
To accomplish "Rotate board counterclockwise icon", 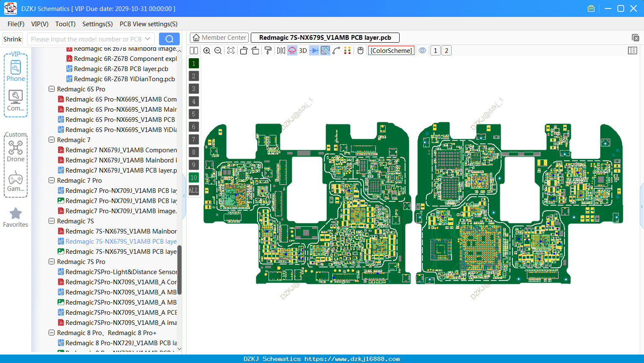I will [x=244, y=51].
